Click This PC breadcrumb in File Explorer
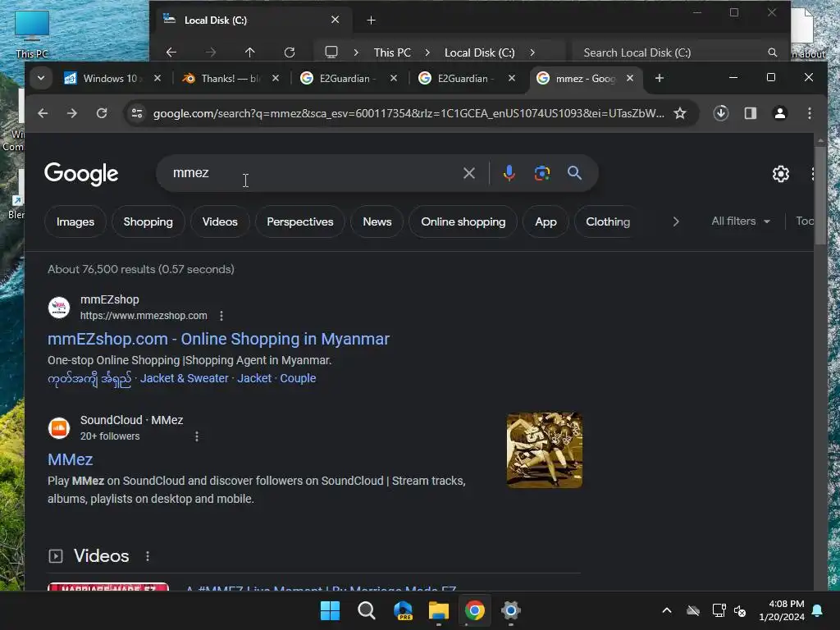840x630 pixels. pyautogui.click(x=392, y=52)
